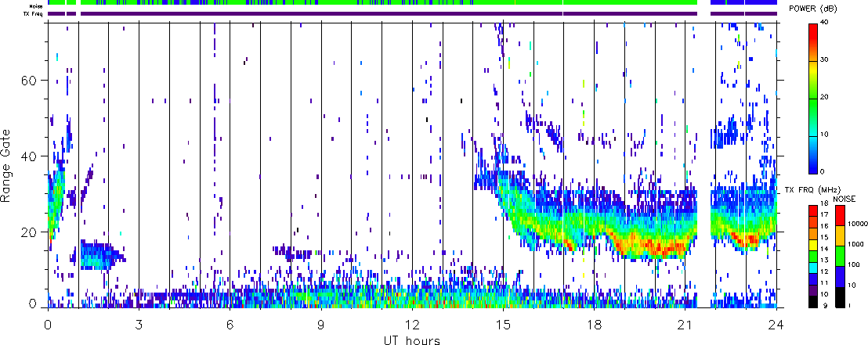Viewport: 868px width, 345px height.
Task: Click the x-axis tick label "24"
Action: [x=776, y=323]
